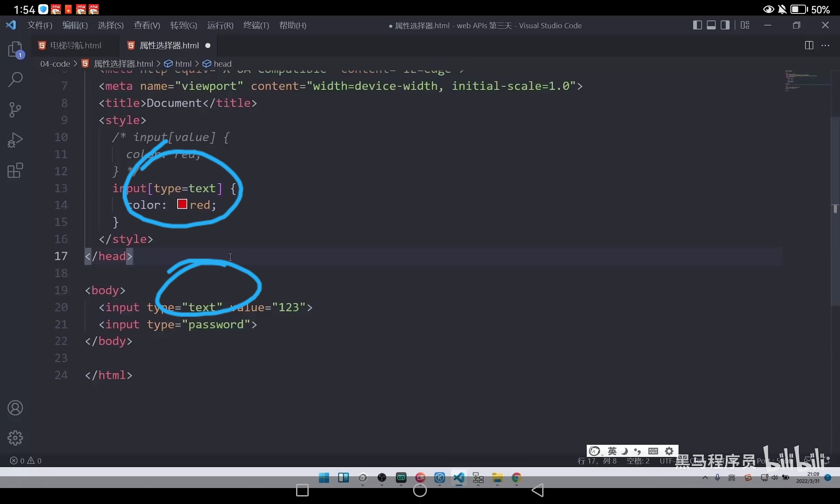Toggle the microphone icon in system tray
840x504 pixels.
718,478
